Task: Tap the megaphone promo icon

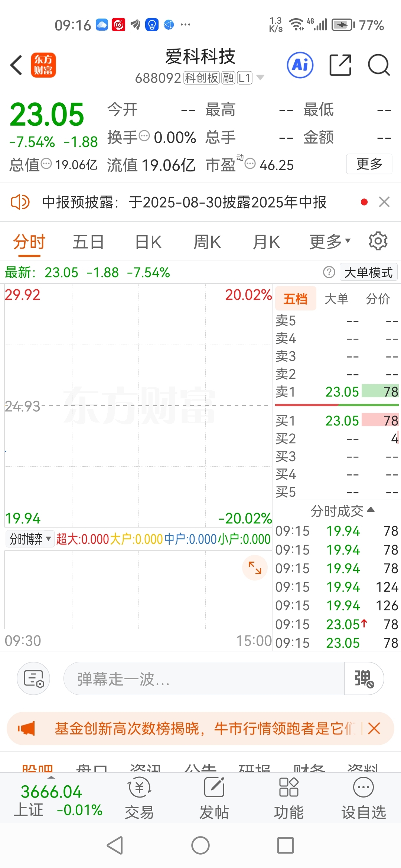Action: click(x=26, y=729)
